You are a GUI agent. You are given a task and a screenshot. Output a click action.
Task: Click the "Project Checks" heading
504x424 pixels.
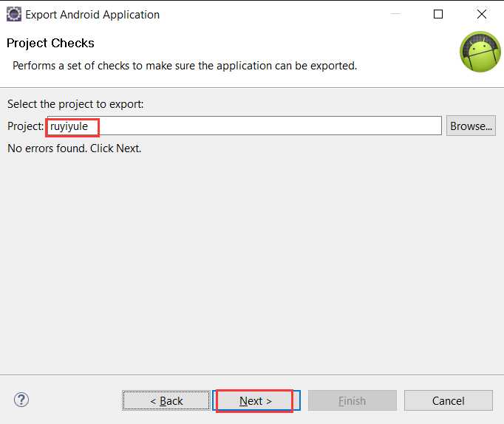[50, 43]
